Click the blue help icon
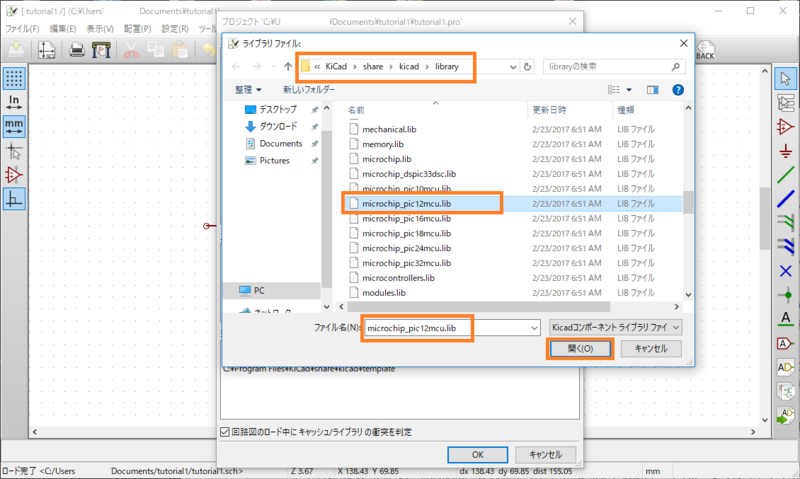The width and height of the screenshot is (800, 479). pyautogui.click(x=678, y=90)
